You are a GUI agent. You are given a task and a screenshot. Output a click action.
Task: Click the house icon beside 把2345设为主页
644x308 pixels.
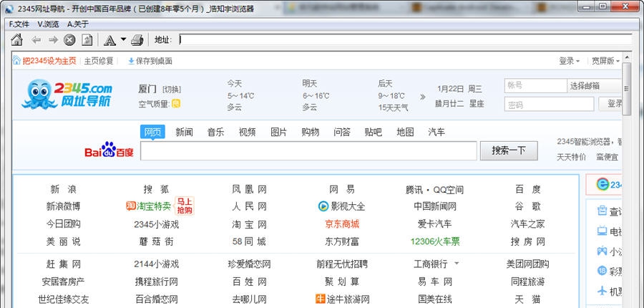(x=16, y=61)
